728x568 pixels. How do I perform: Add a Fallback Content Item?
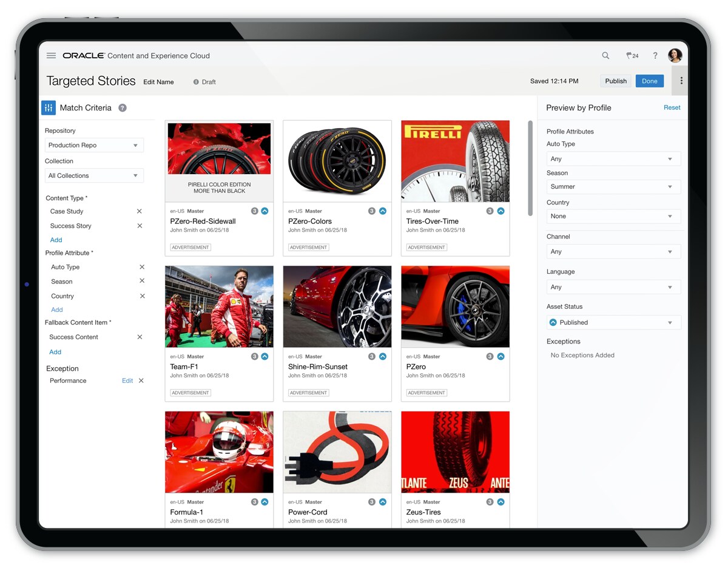pyautogui.click(x=55, y=352)
